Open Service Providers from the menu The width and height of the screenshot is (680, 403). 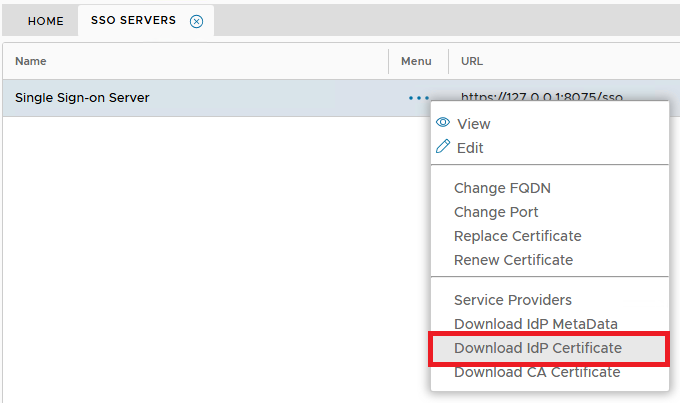click(x=513, y=300)
